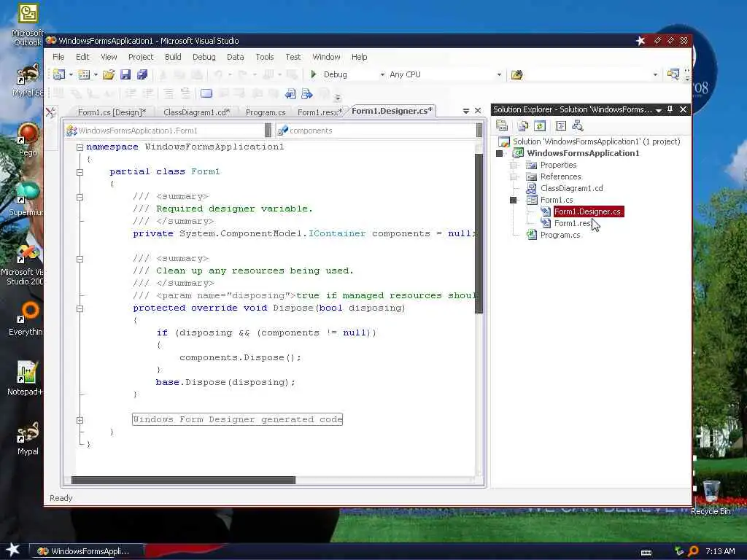Select the Pego desktop shortcut
747x560 pixels.
28,139
